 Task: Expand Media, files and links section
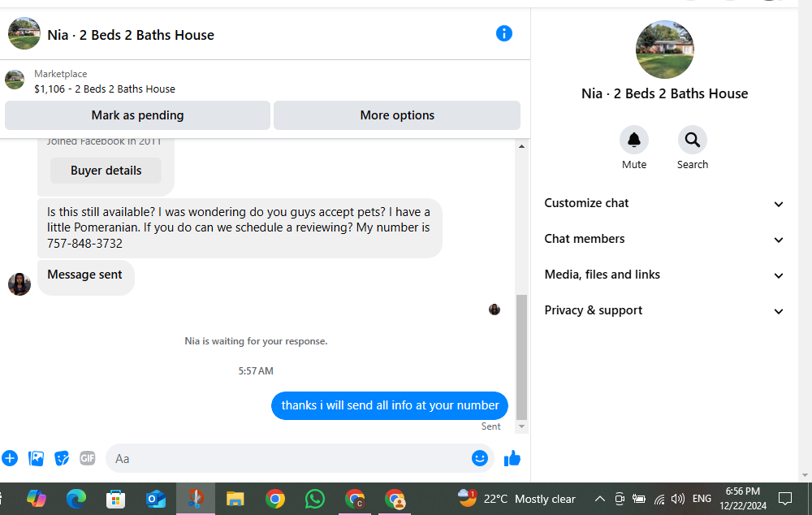664,275
